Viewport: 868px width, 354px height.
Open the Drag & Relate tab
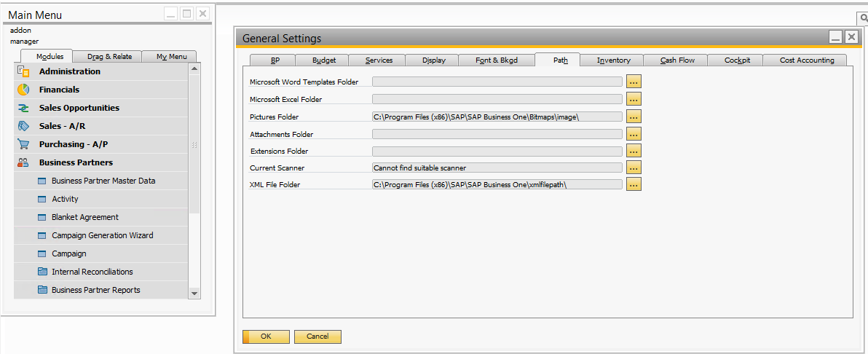(109, 57)
